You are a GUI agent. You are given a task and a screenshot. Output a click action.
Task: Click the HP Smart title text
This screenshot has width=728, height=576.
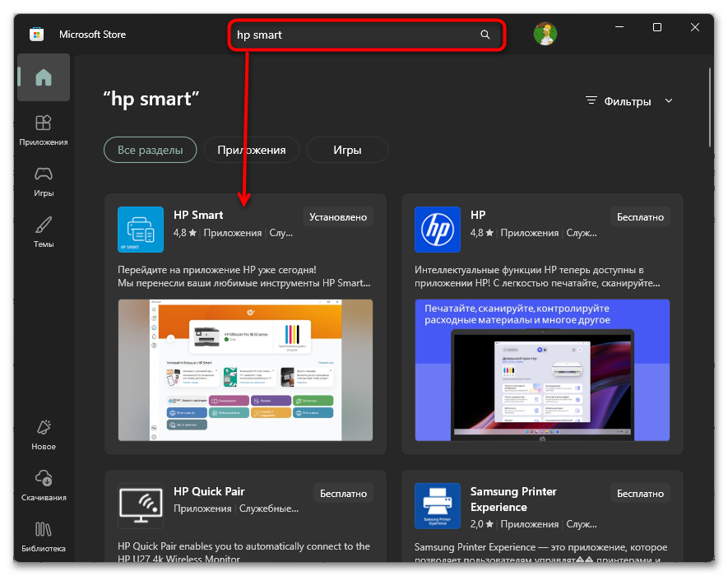click(x=198, y=215)
